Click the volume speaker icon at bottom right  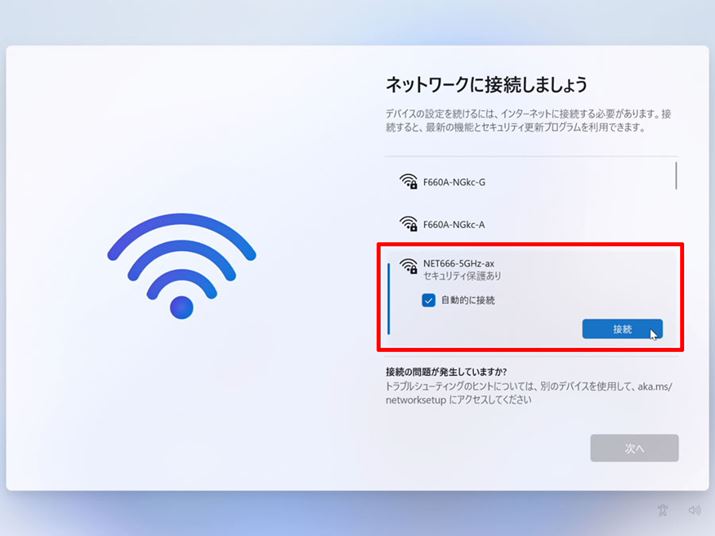[x=694, y=510]
